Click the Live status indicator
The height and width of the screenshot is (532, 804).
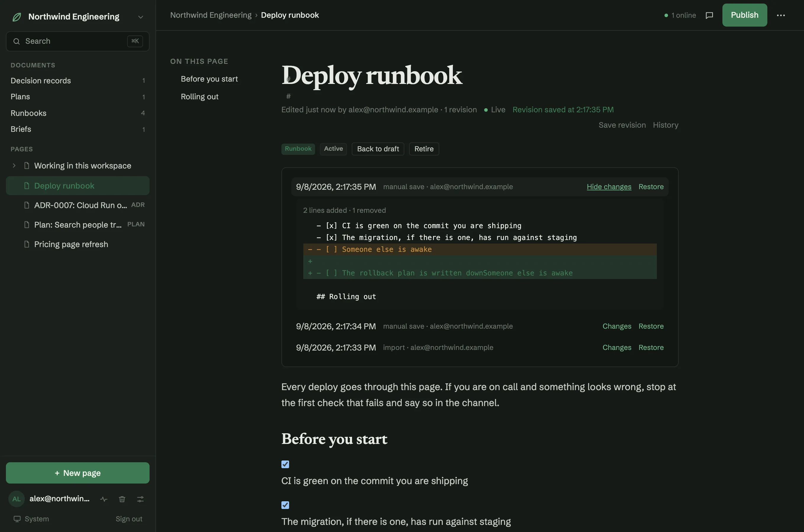[x=495, y=110]
